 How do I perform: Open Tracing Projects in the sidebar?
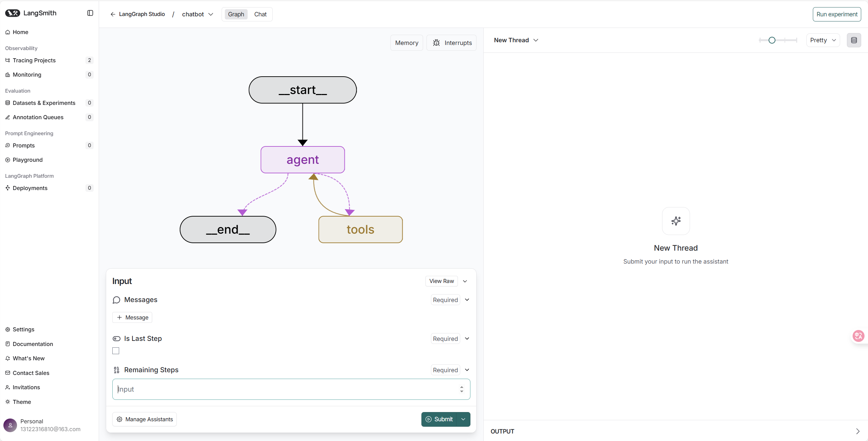34,60
